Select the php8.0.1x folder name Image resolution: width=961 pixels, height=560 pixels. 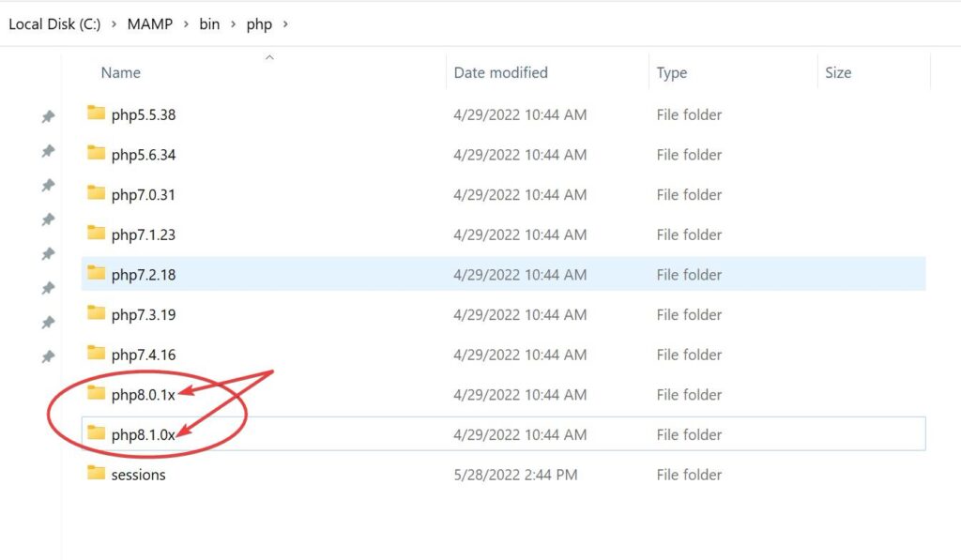(144, 395)
